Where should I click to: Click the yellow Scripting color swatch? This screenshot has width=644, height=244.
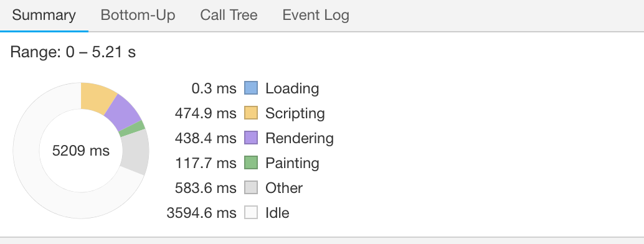pyautogui.click(x=251, y=113)
